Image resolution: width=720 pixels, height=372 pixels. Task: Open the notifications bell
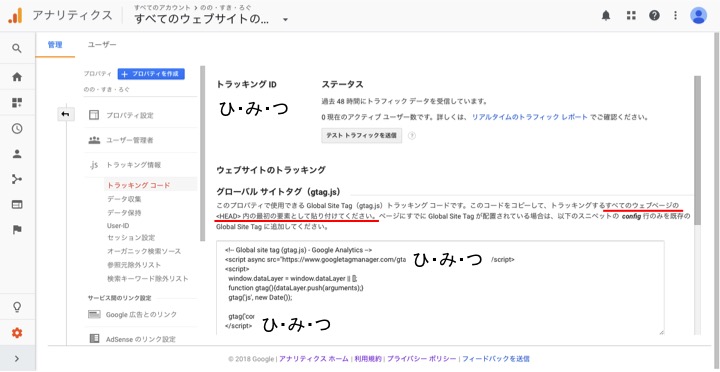pos(606,16)
